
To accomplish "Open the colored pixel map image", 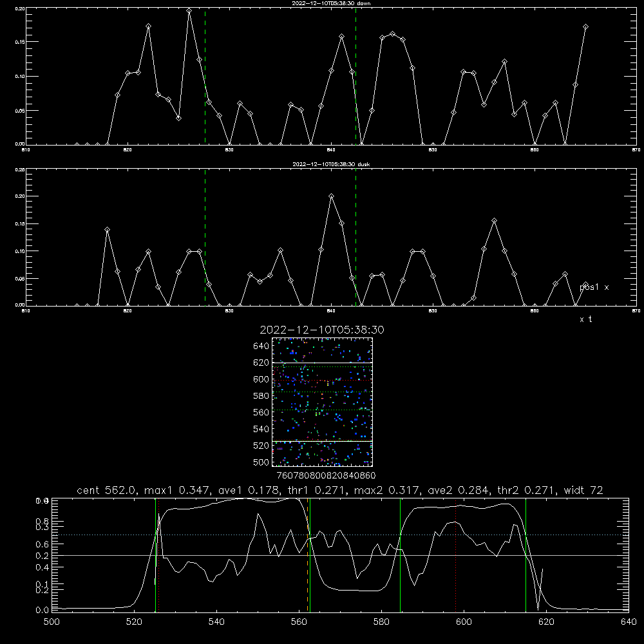I will coord(322,402).
